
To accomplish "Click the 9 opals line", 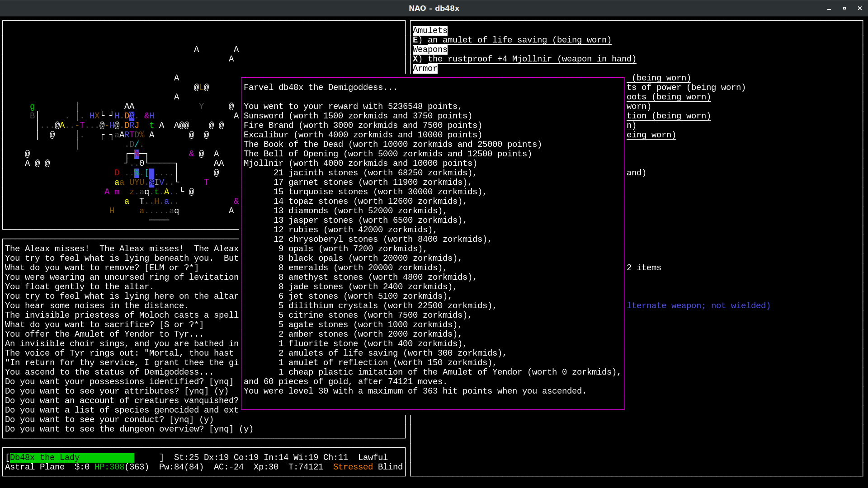I will click(x=353, y=249).
